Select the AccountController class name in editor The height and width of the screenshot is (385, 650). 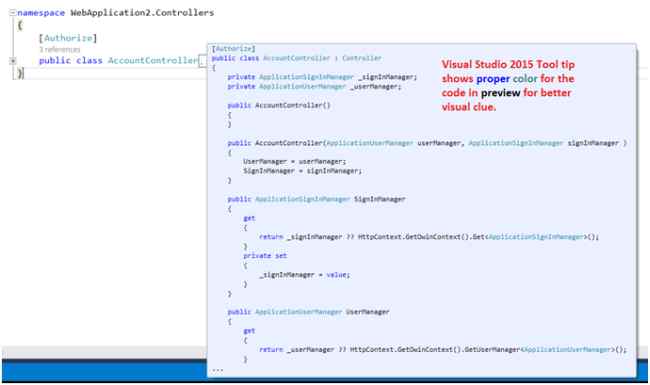click(153, 61)
